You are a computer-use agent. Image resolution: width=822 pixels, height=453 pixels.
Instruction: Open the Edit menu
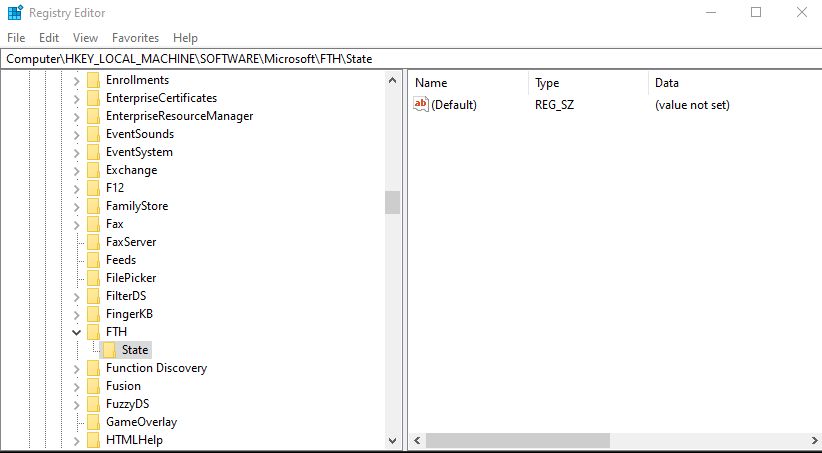49,38
